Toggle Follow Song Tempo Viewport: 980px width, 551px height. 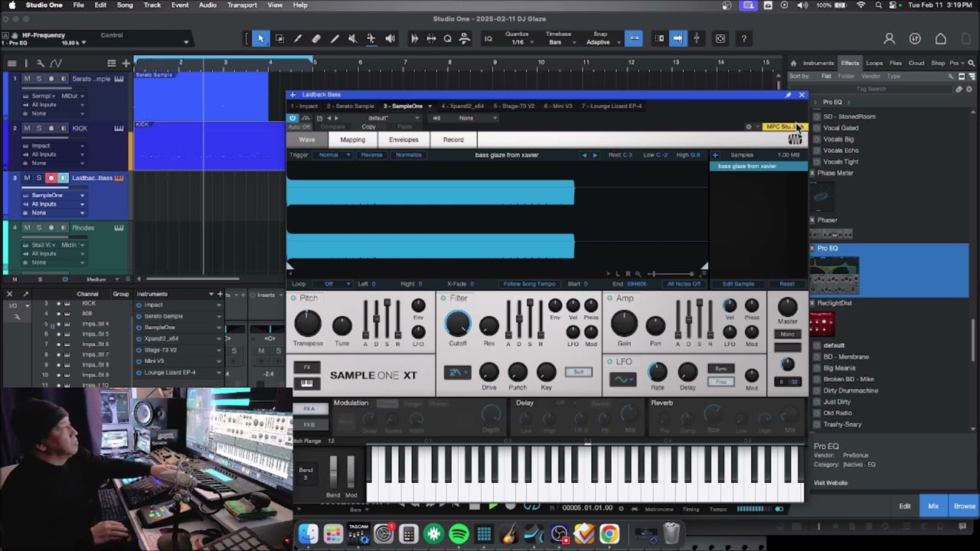pyautogui.click(x=529, y=284)
